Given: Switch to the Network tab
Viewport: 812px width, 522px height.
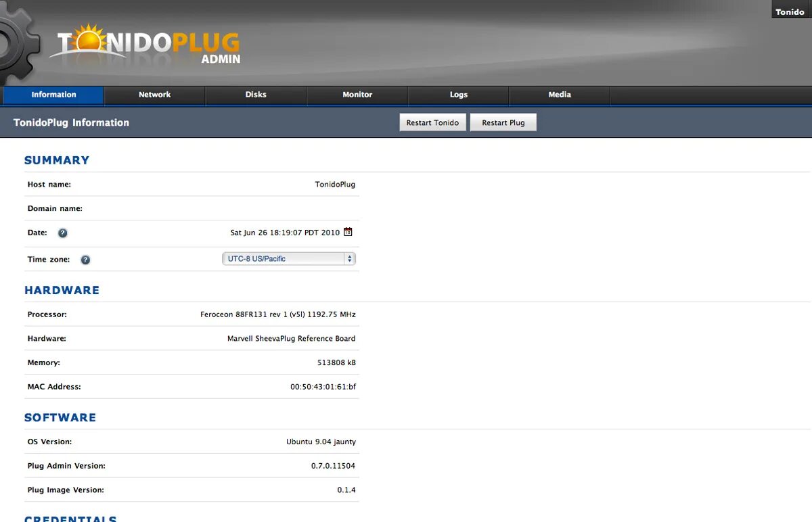Looking at the screenshot, I should coord(154,95).
